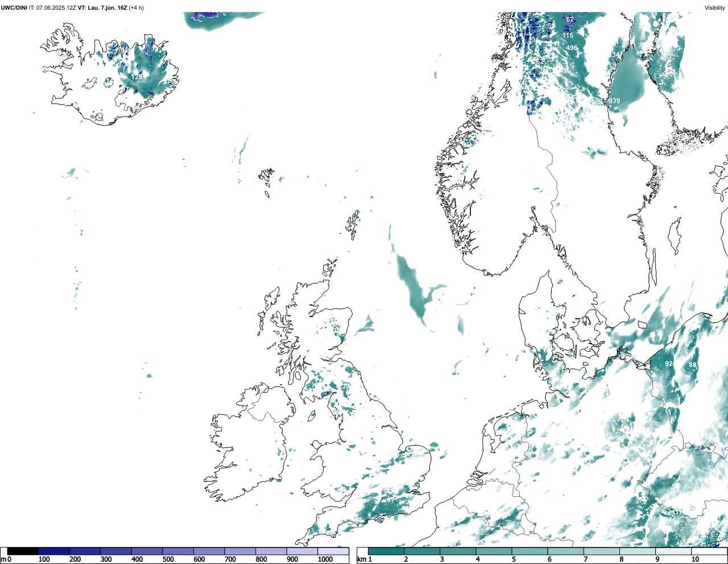
Task: Click the '1000' tick on the meter scale
Action: pos(325,559)
